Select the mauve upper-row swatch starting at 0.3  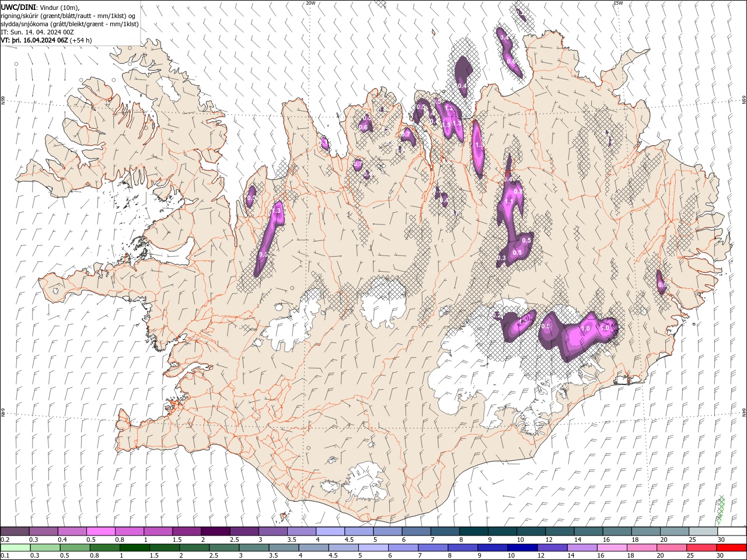pos(44,531)
